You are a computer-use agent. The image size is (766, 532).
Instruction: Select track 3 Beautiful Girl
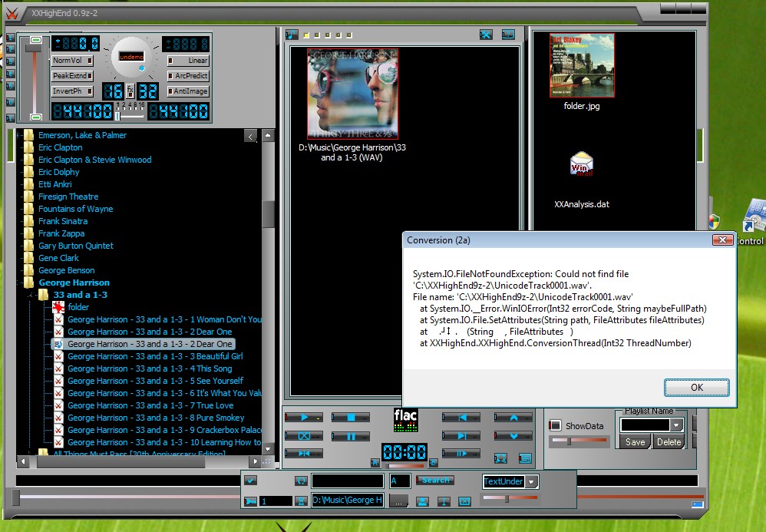click(155, 356)
